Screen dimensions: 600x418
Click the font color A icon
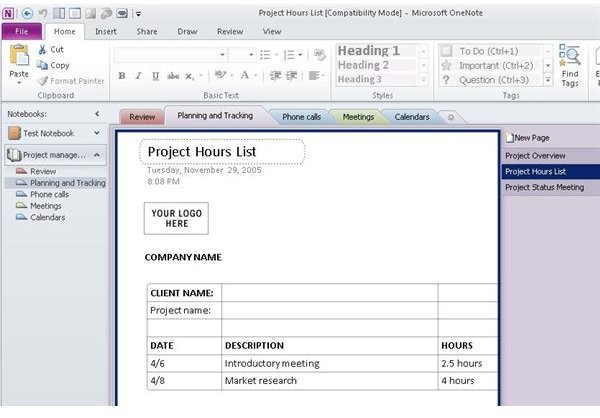point(245,75)
